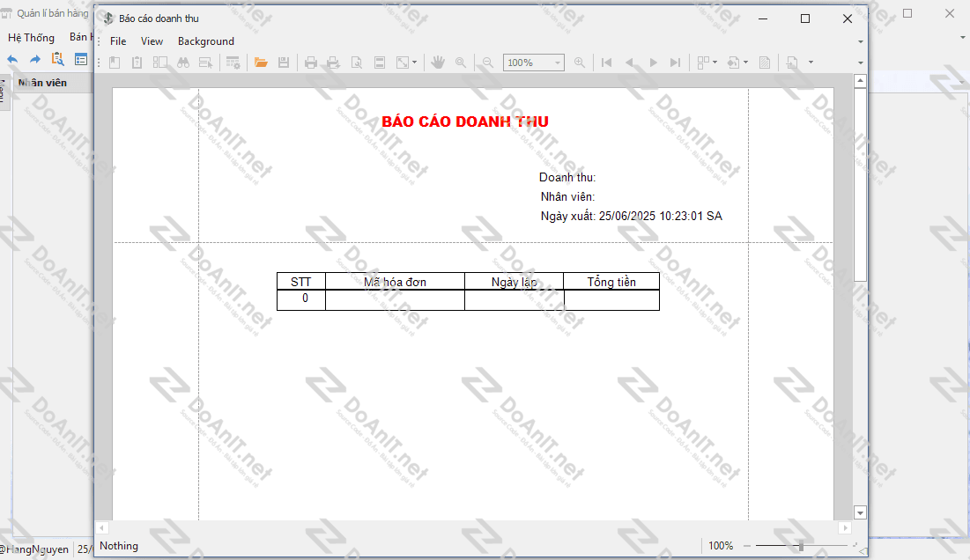Click the @HangNguyen status text in main window
Image resolution: width=970 pixels, height=560 pixels.
pos(35,549)
